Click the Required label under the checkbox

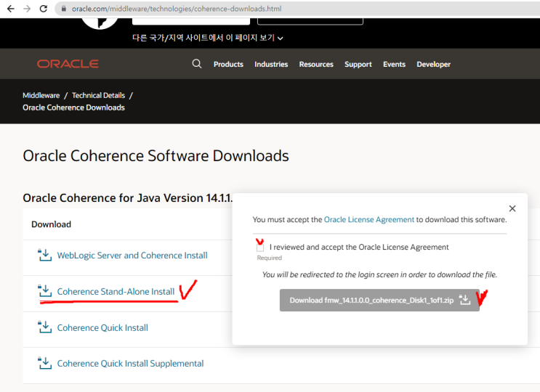(x=270, y=258)
